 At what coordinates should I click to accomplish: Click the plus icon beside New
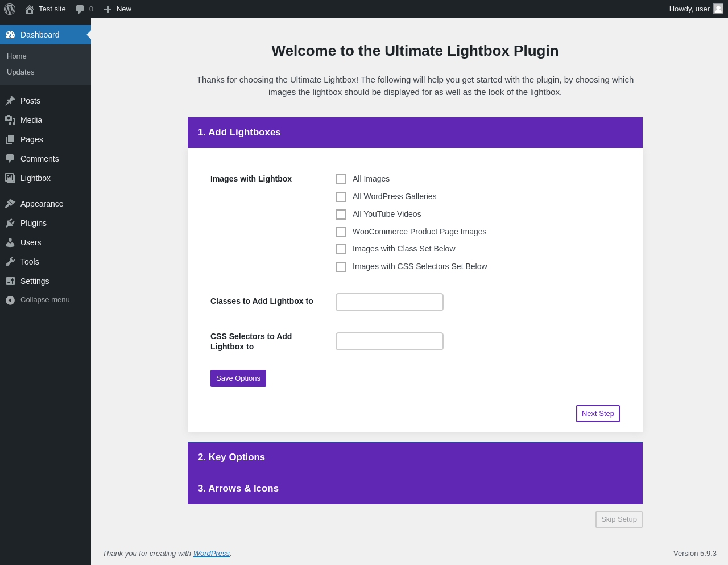(x=107, y=9)
